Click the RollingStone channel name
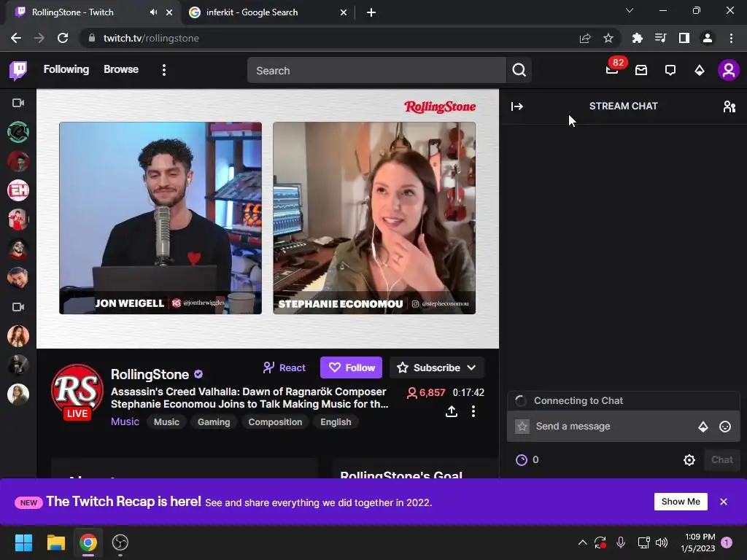Image resolution: width=747 pixels, height=560 pixels. 150,375
